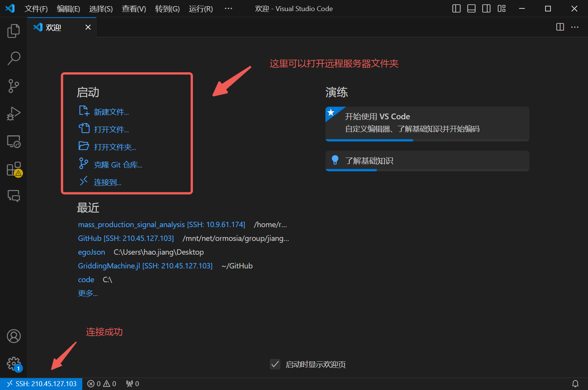The width and height of the screenshot is (588, 390).
Task: Open editor more actions ellipsis
Action: coord(575,27)
